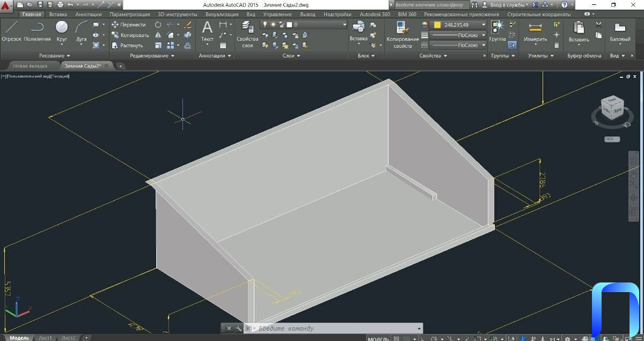The image size is (644, 341).
Task: Toggle the МОДЕЛЬ model space button
Action: pos(378,338)
